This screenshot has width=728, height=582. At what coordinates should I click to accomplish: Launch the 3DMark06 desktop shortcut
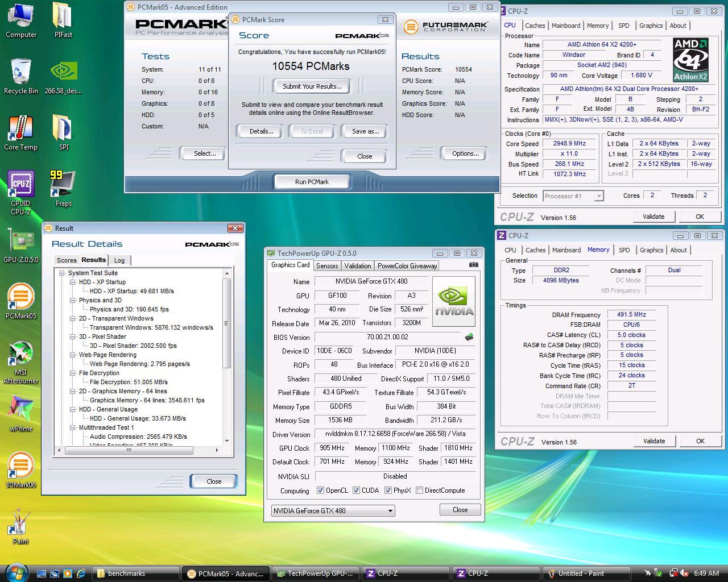pos(21,471)
